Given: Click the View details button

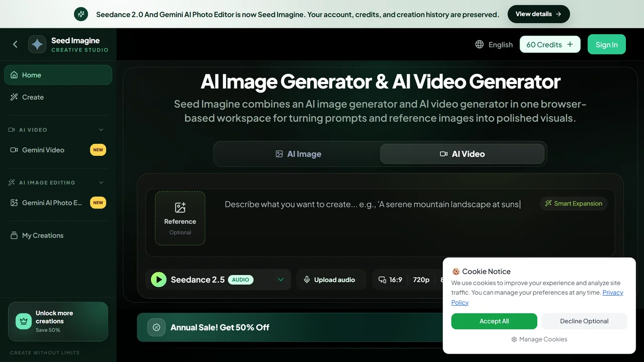Looking at the screenshot, I should [539, 14].
